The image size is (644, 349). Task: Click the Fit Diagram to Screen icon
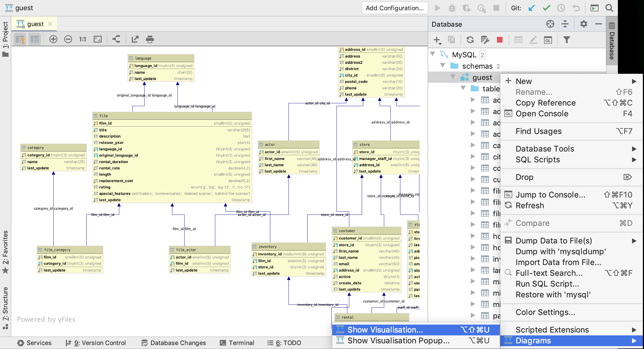point(98,39)
